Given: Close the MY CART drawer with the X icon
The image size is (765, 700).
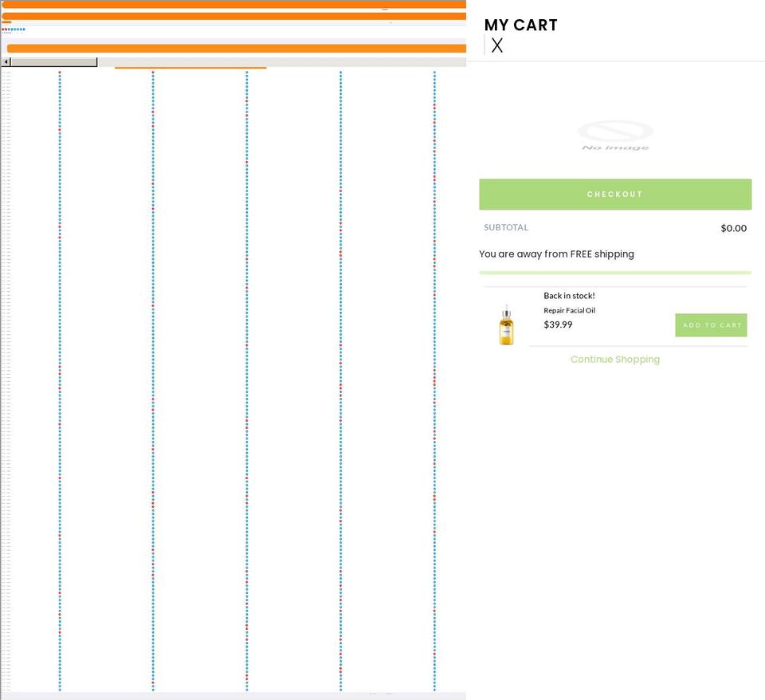Looking at the screenshot, I should click(x=497, y=45).
